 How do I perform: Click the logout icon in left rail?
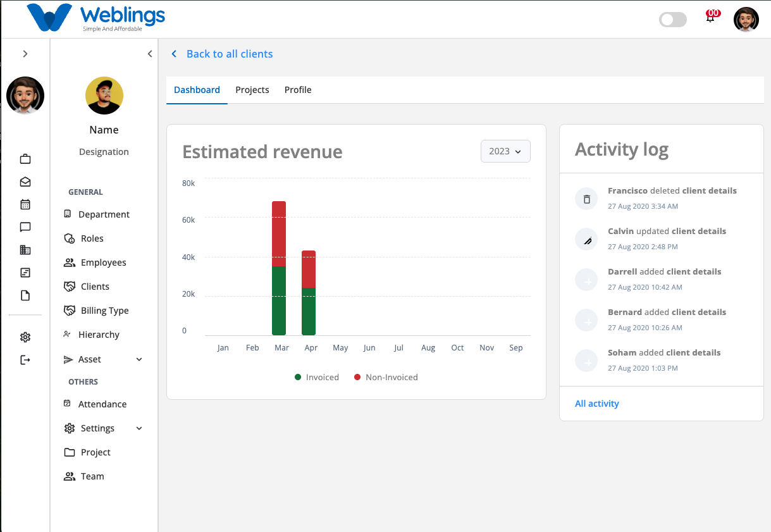[x=25, y=360]
